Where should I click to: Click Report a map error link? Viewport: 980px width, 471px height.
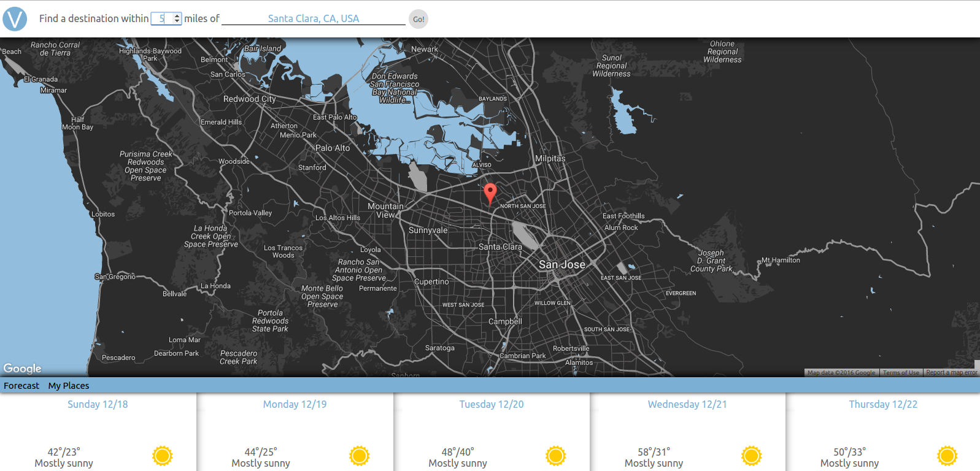[951, 372]
